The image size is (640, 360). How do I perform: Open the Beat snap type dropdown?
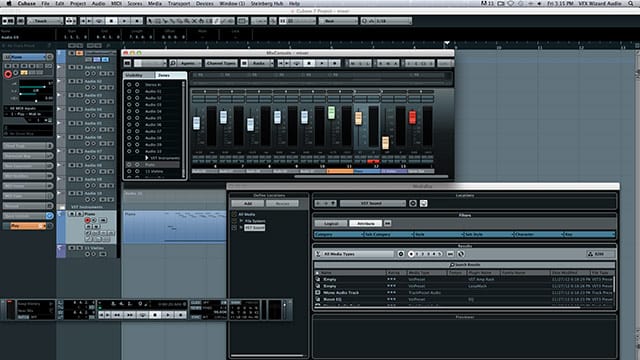pyautogui.click(x=338, y=21)
